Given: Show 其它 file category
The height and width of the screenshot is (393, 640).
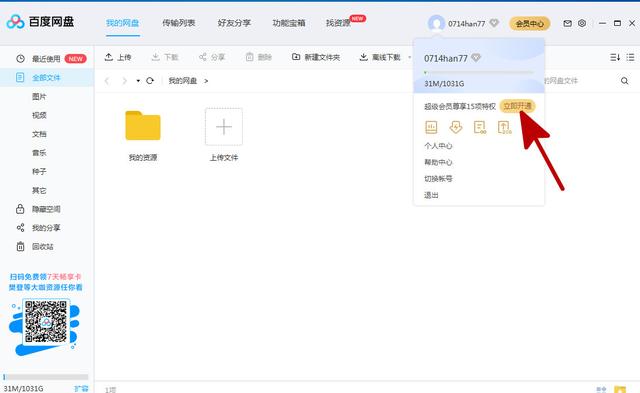Looking at the screenshot, I should click(x=39, y=190).
